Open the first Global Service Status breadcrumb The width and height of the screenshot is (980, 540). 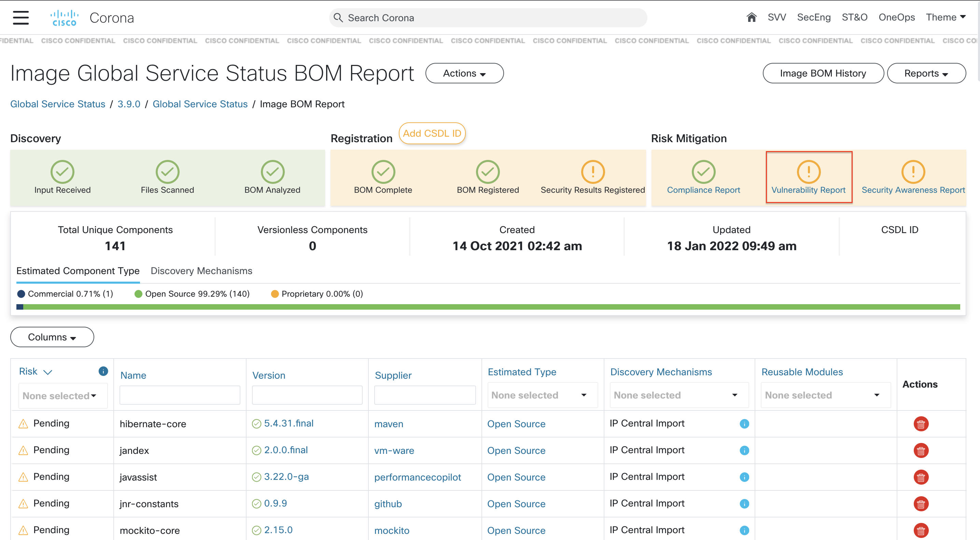(x=58, y=104)
